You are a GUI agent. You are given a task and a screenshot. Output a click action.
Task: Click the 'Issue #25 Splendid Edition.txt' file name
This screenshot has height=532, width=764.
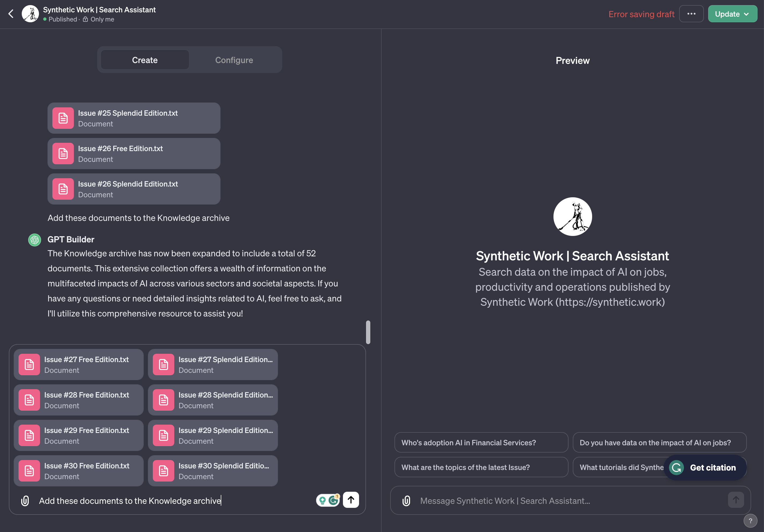(x=128, y=113)
